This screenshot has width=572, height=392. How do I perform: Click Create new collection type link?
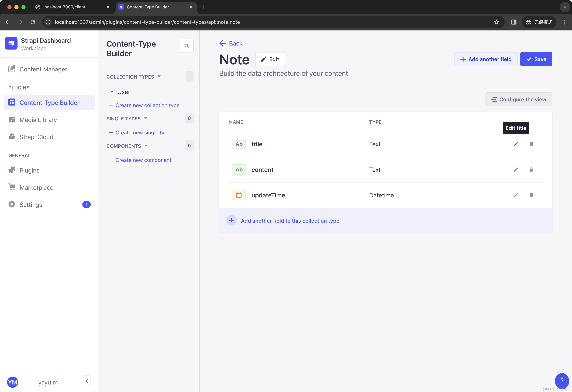click(x=147, y=105)
